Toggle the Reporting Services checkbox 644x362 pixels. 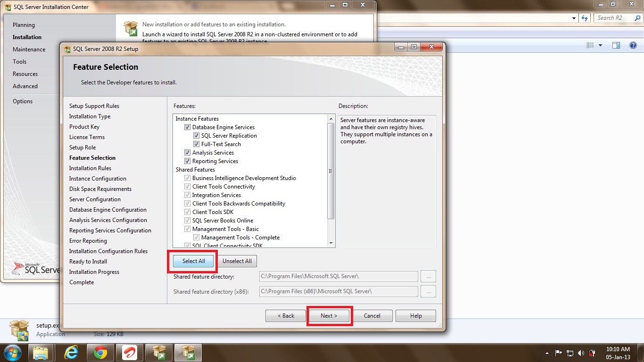[188, 161]
